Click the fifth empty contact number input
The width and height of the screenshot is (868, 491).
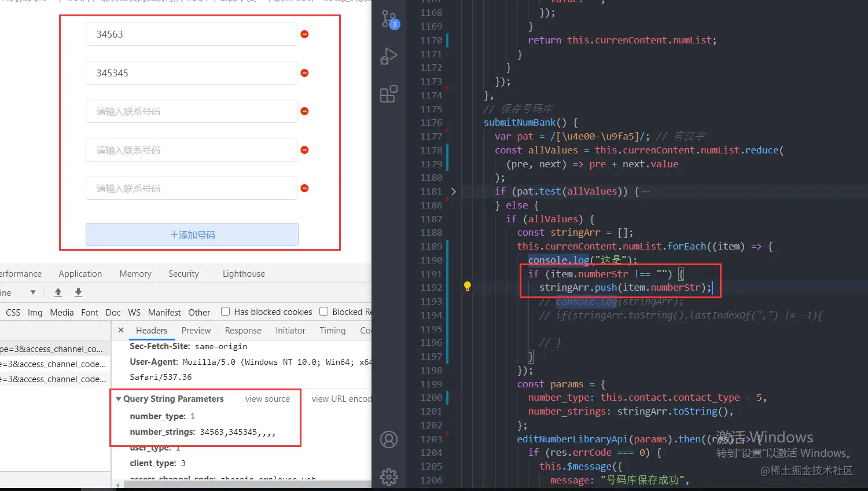[x=192, y=188]
